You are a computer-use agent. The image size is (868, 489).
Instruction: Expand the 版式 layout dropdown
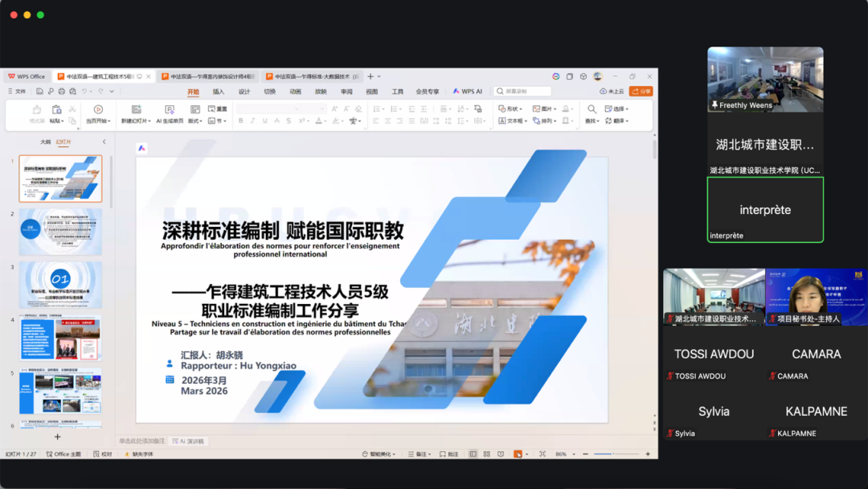195,121
